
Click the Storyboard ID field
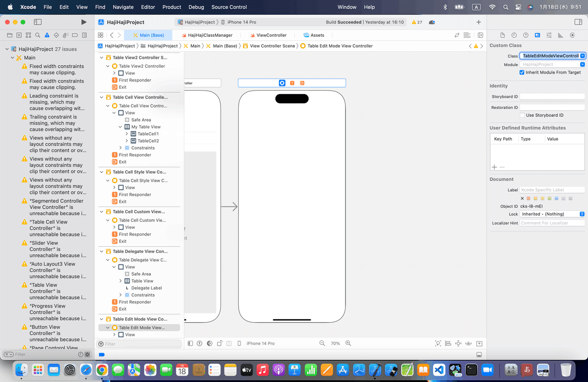click(x=552, y=97)
